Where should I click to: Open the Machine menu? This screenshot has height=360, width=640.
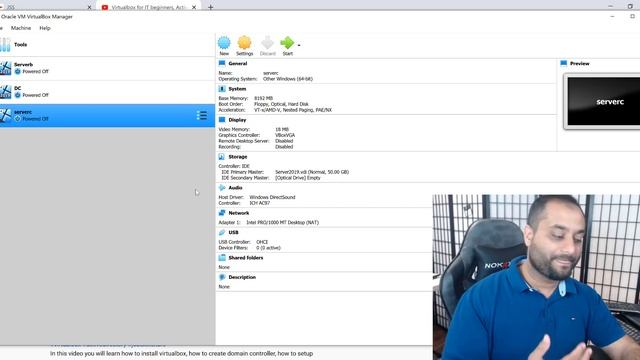21,28
